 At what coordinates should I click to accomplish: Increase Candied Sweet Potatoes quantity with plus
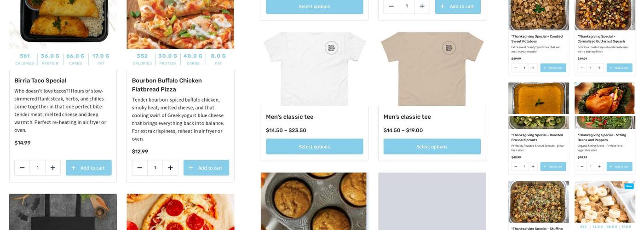coord(533,68)
